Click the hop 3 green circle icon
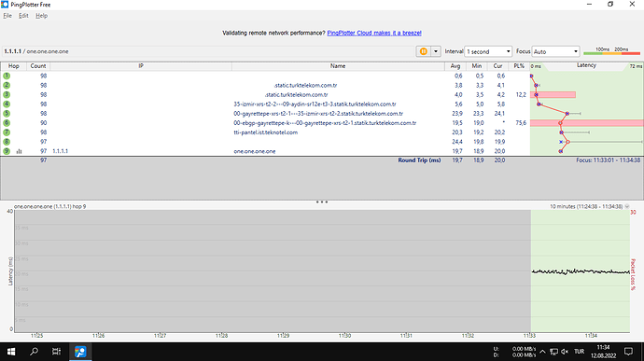Image resolution: width=644 pixels, height=361 pixels. tap(7, 94)
